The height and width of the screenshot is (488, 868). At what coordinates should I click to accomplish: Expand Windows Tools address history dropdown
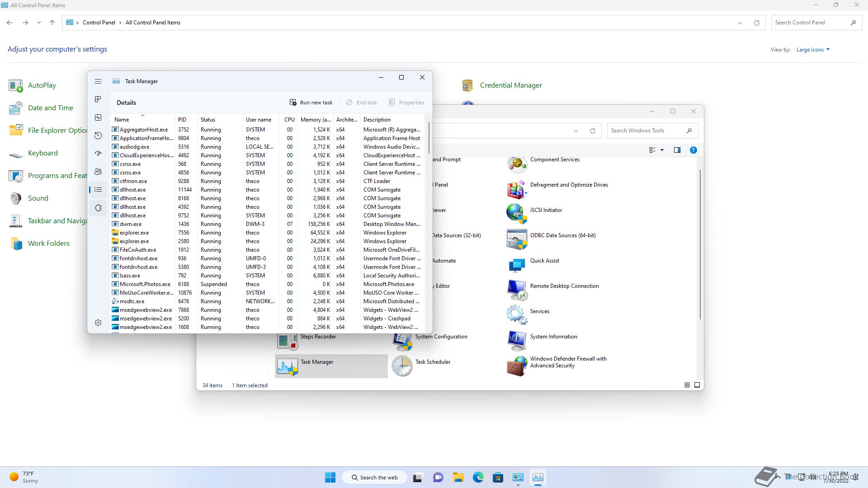tap(576, 131)
